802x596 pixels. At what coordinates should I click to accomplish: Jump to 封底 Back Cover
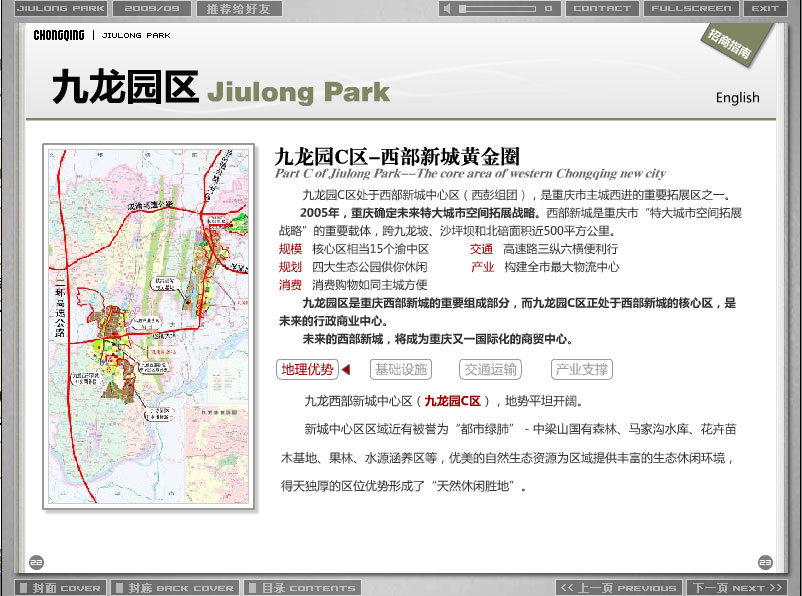174,588
